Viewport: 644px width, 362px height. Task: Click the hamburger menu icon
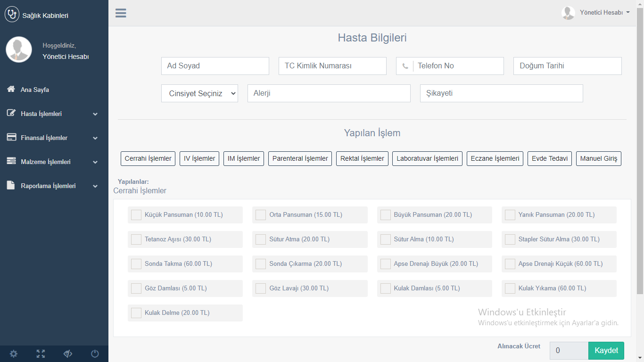click(x=121, y=13)
